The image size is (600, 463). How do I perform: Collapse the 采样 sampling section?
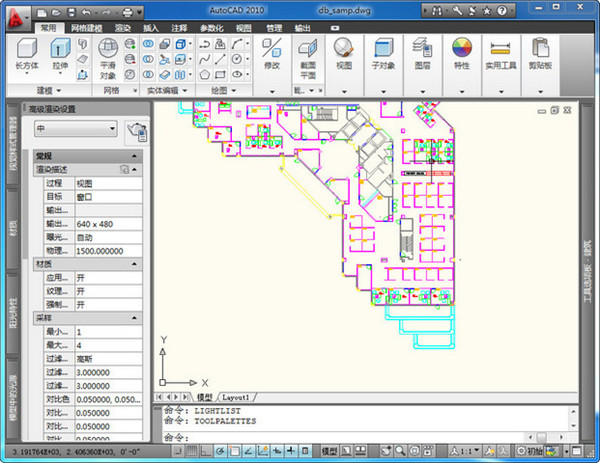point(136,317)
